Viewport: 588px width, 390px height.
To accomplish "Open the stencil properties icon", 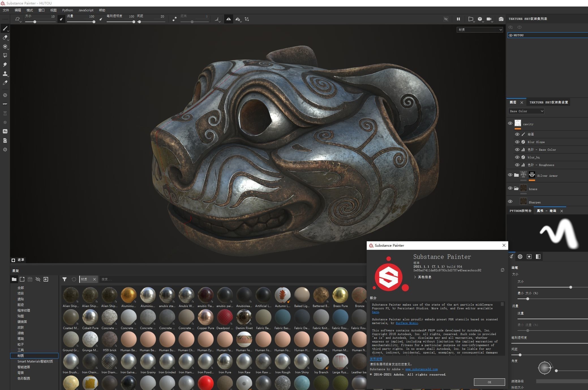I will tap(529, 257).
